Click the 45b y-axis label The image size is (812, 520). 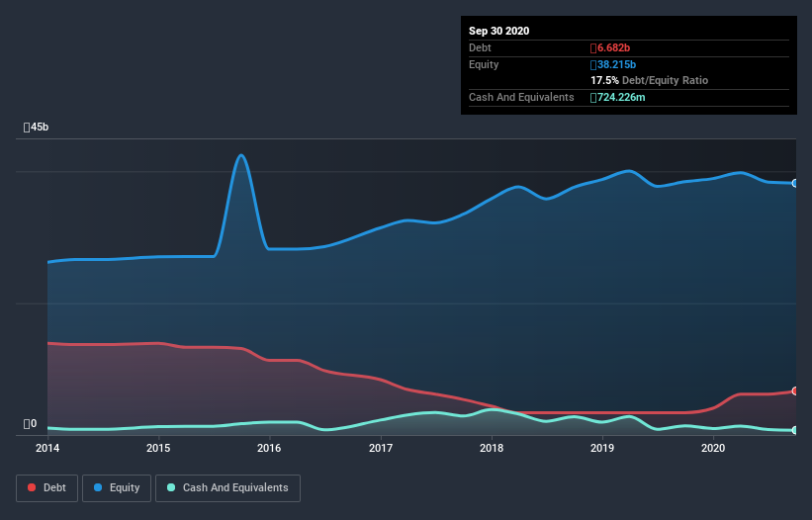[x=37, y=128]
